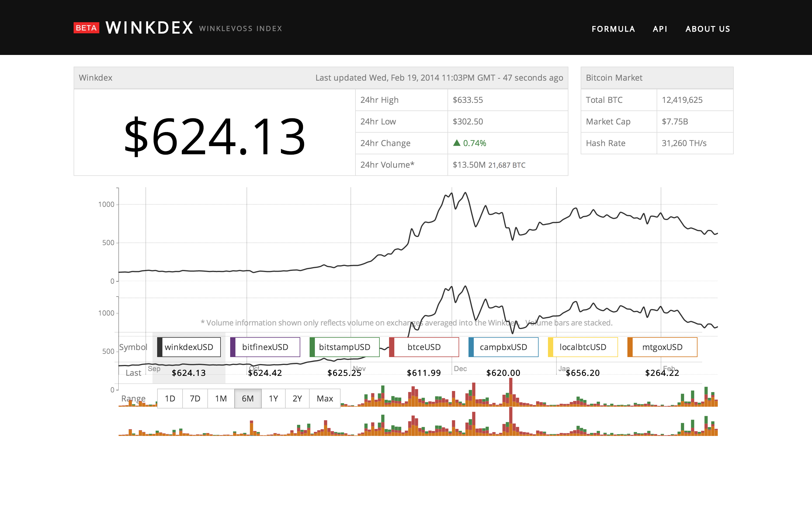Image resolution: width=812 pixels, height=509 pixels.
Task: Click the purple bitfinexUSD color swatch
Action: click(233, 347)
